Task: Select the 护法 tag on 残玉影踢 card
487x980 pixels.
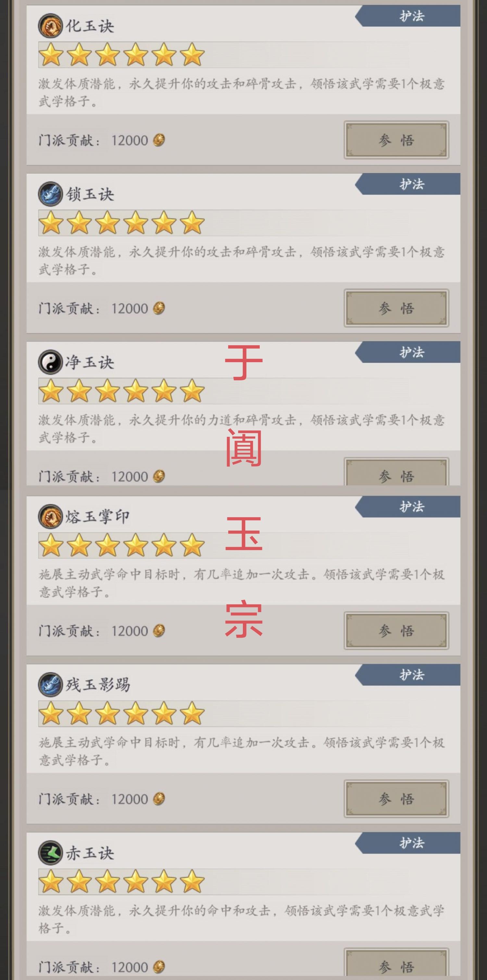Action: pyautogui.click(x=408, y=675)
